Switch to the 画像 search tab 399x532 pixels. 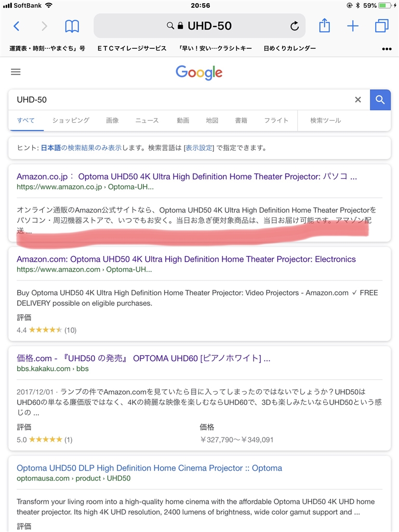coord(112,121)
